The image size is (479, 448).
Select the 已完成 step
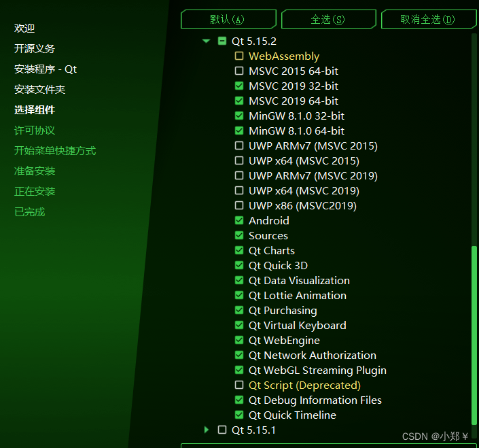click(30, 212)
